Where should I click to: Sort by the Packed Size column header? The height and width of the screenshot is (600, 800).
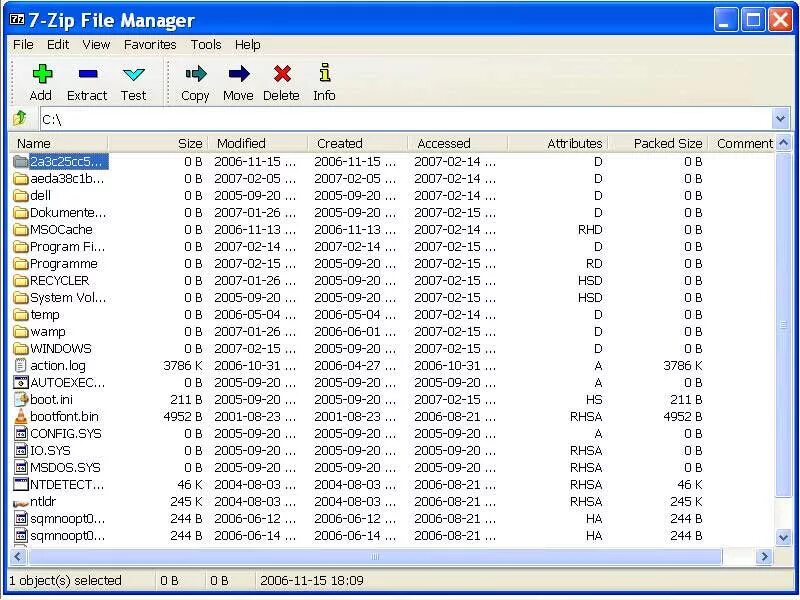pyautogui.click(x=660, y=143)
